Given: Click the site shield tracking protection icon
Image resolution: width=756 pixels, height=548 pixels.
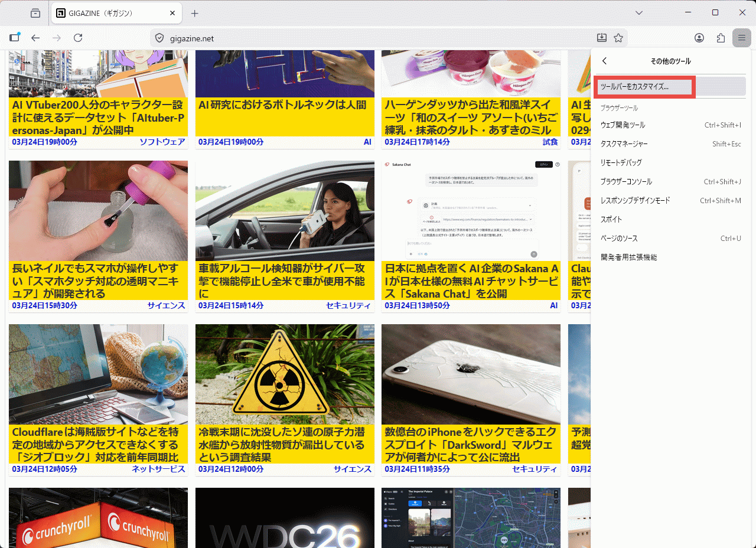Looking at the screenshot, I should pyautogui.click(x=159, y=38).
